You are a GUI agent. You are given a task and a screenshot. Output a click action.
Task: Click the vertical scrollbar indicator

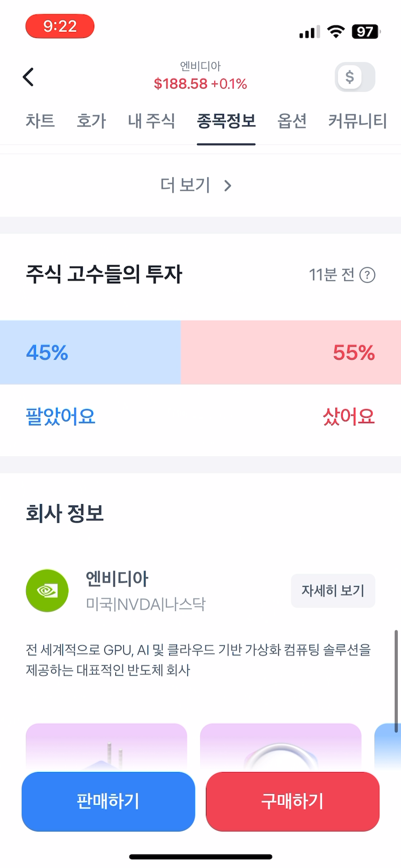pos(396,681)
